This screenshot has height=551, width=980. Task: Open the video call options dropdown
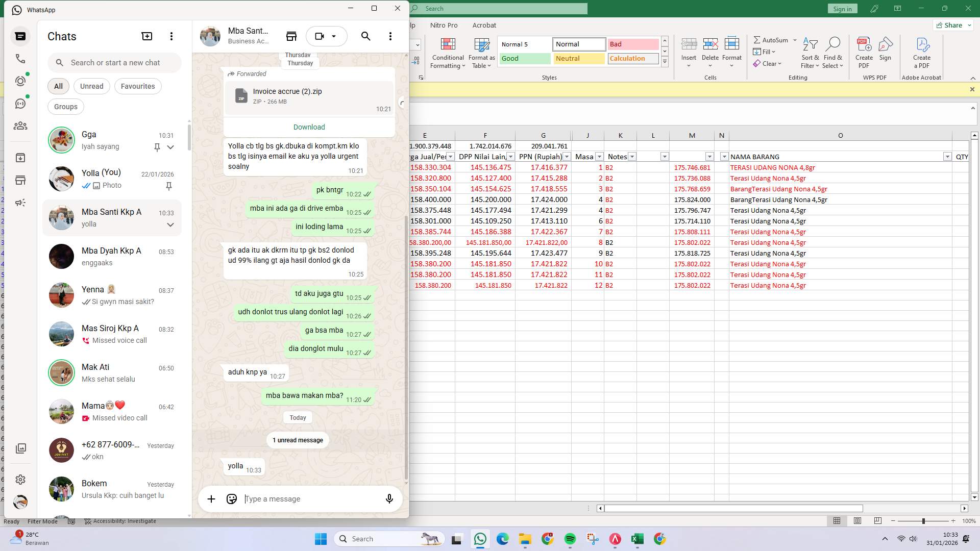[x=334, y=36]
